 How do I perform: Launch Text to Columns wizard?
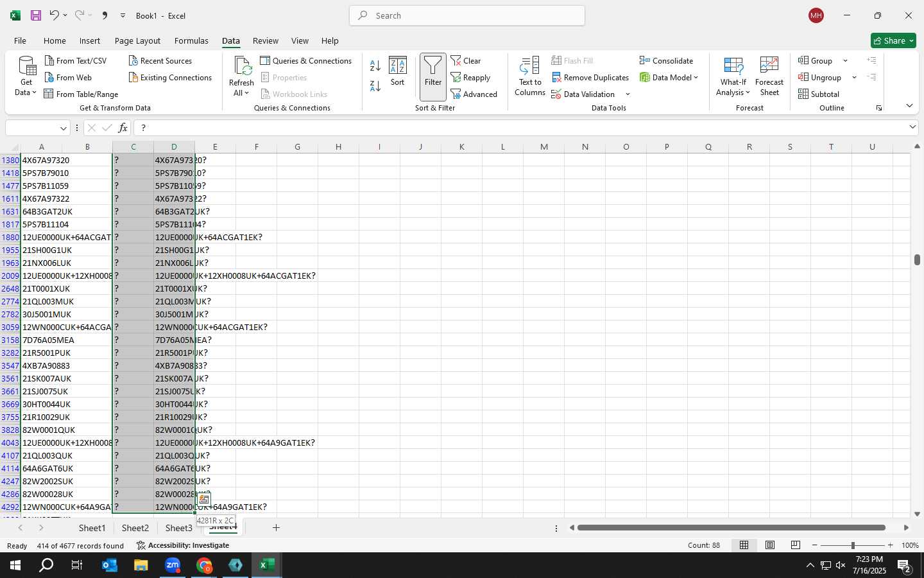pos(530,76)
